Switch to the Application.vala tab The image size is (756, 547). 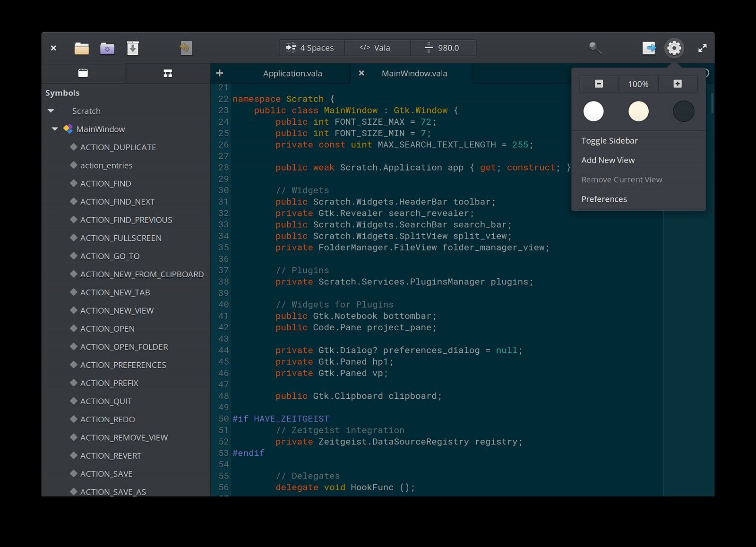point(292,73)
